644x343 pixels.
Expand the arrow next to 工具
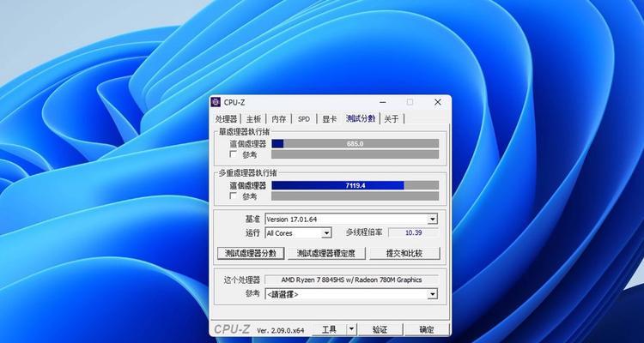(x=351, y=329)
